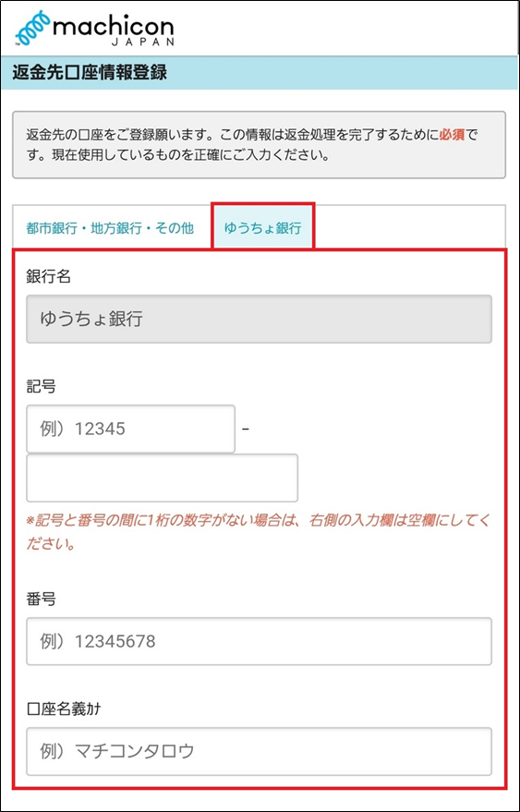This screenshot has width=520, height=812.
Task: Click the red 必須 text in the notice
Action: (x=453, y=136)
